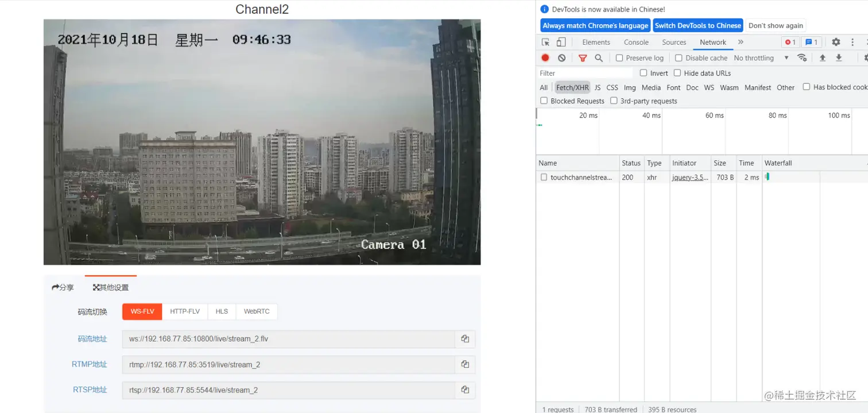Image resolution: width=868 pixels, height=413 pixels.
Task: Open network conditions wifi icon
Action: [802, 58]
